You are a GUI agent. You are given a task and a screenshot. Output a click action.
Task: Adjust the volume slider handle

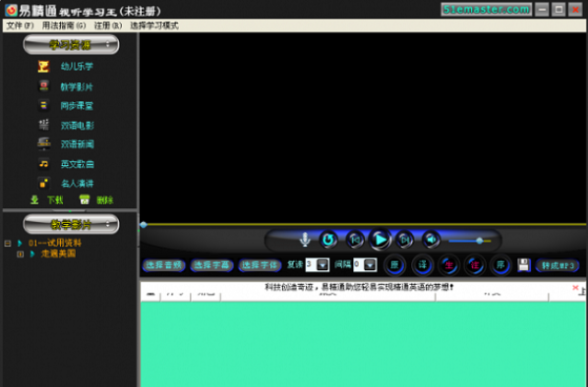[x=479, y=241]
